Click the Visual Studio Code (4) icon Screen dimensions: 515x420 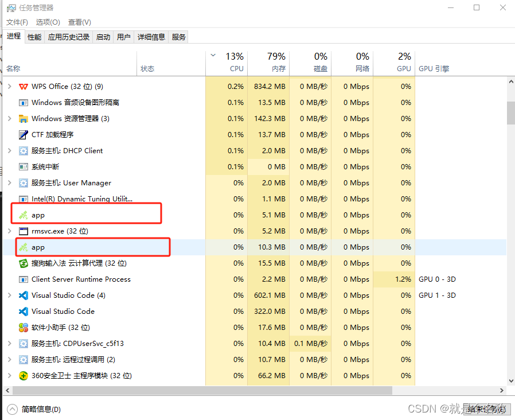click(24, 295)
